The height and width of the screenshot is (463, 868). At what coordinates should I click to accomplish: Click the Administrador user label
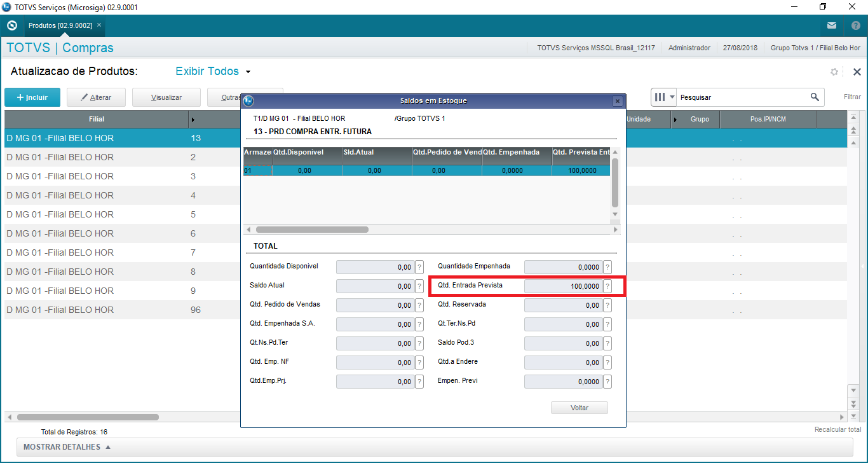(x=689, y=48)
